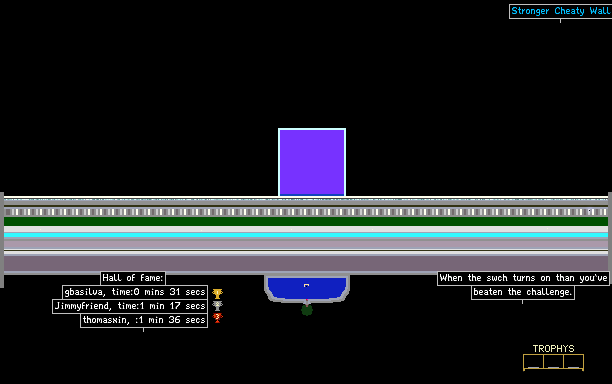Click the dark green blob under the blue basin
This screenshot has width=612, height=384.
click(307, 310)
